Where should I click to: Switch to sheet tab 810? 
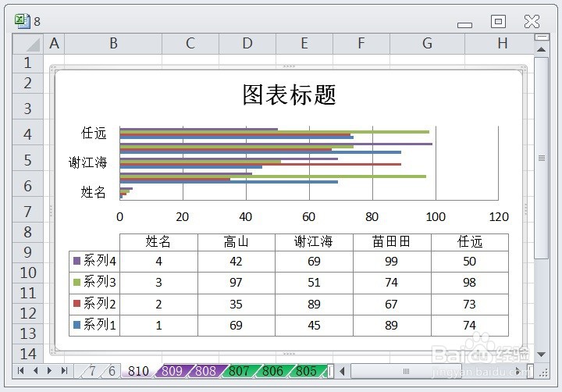click(138, 371)
